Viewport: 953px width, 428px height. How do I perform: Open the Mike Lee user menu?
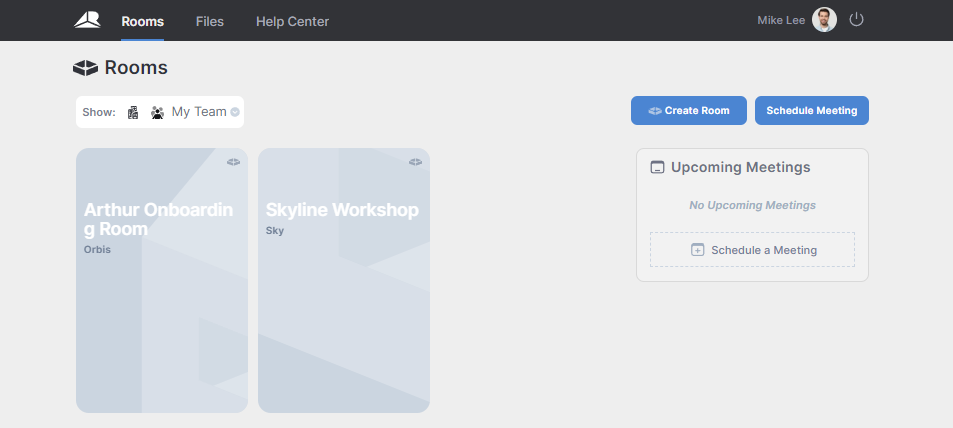click(781, 20)
